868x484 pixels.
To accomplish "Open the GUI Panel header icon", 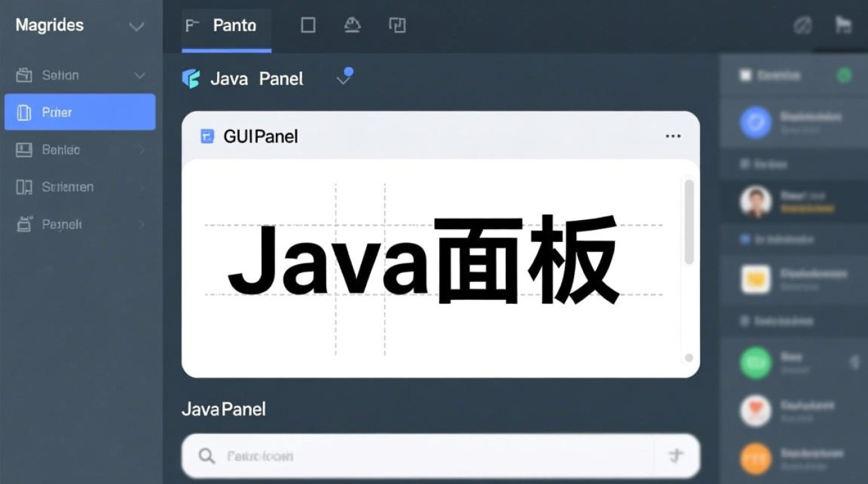I will [207, 136].
